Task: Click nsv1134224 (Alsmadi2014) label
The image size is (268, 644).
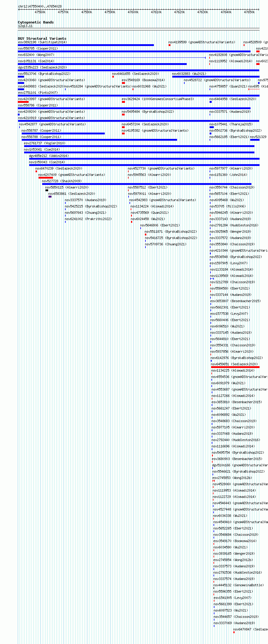Action: 152,206
